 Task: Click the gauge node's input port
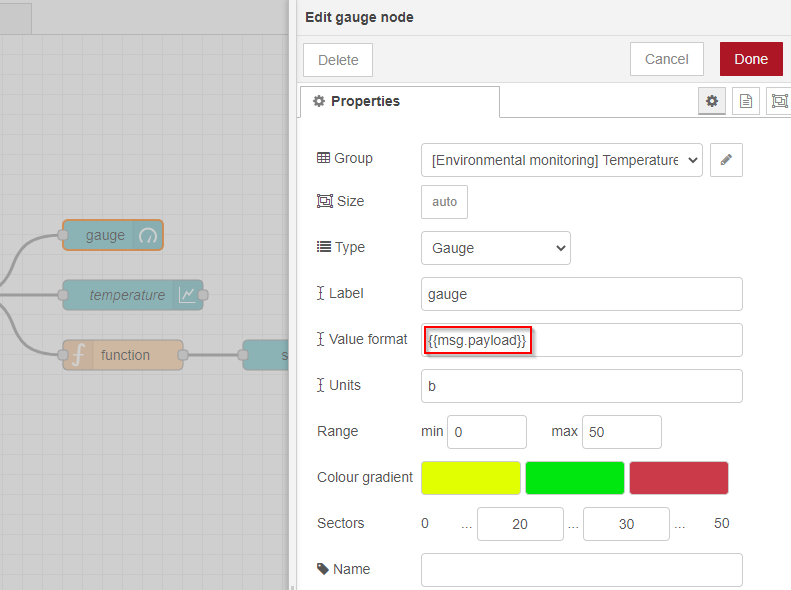[x=63, y=235]
